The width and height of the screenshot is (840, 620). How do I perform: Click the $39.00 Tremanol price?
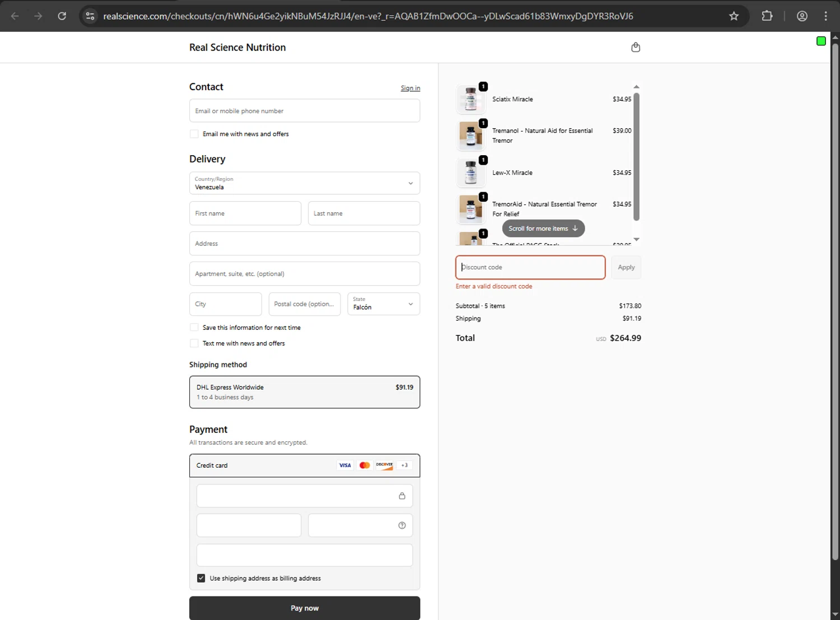click(x=622, y=130)
